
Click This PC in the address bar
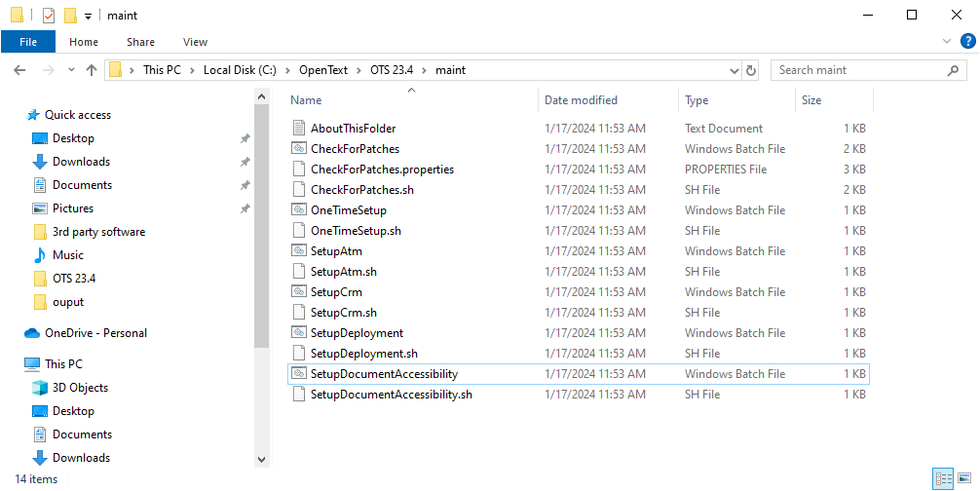(x=162, y=70)
